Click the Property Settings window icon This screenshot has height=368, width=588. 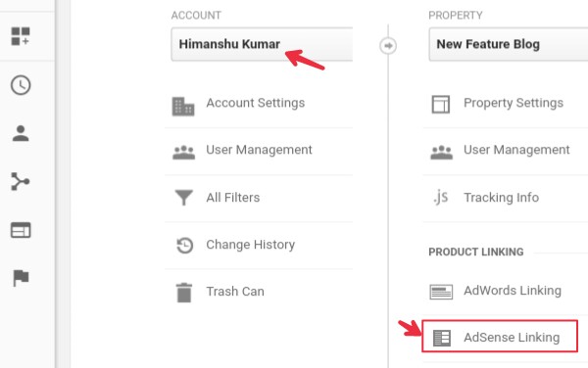point(441,104)
